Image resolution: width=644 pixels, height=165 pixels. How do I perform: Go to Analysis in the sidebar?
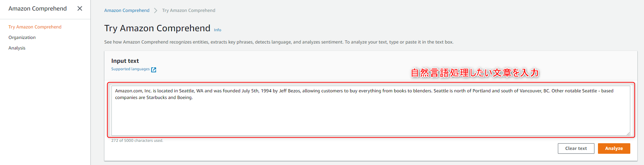click(x=17, y=48)
